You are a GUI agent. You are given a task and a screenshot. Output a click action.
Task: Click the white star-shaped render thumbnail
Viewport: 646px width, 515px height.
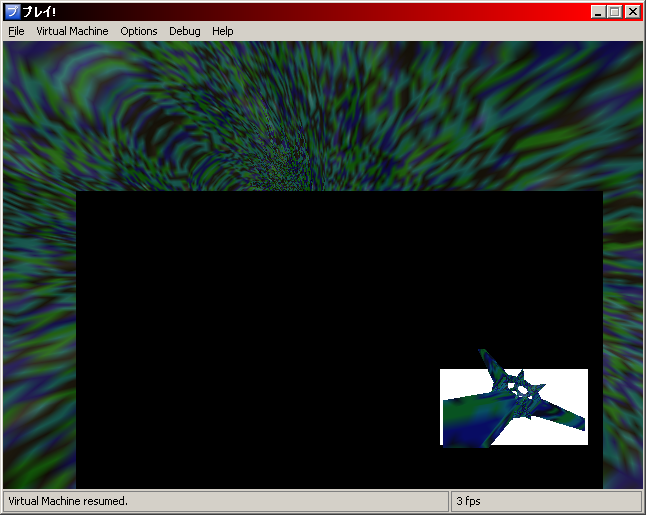coord(514,407)
